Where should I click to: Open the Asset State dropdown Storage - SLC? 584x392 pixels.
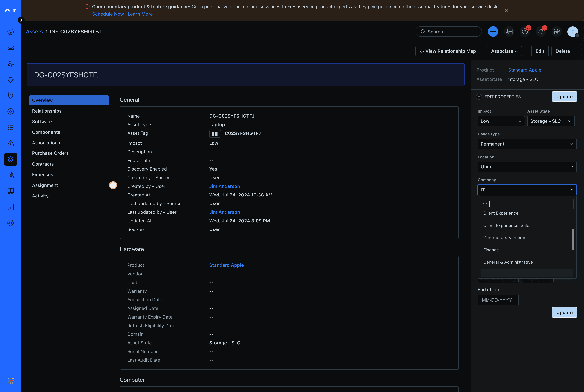click(551, 121)
